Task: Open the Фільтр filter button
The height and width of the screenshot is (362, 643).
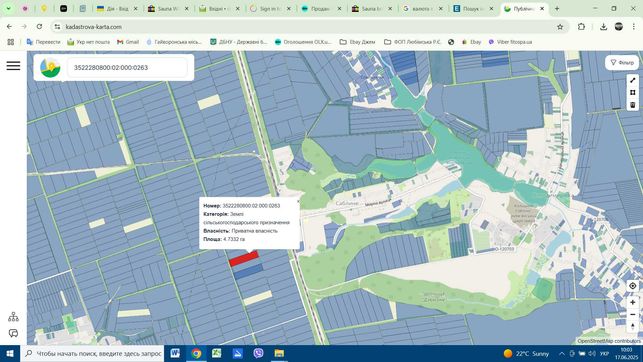Action: click(x=622, y=62)
